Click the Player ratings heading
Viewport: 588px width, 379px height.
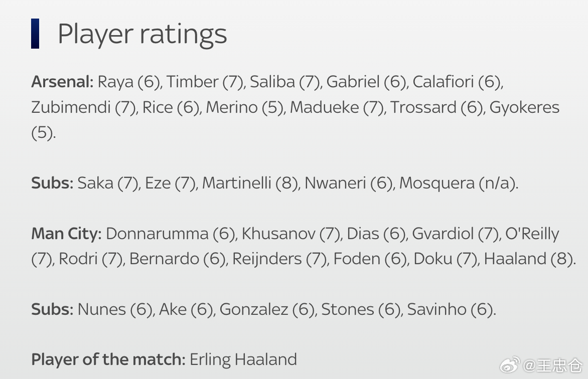click(x=142, y=34)
